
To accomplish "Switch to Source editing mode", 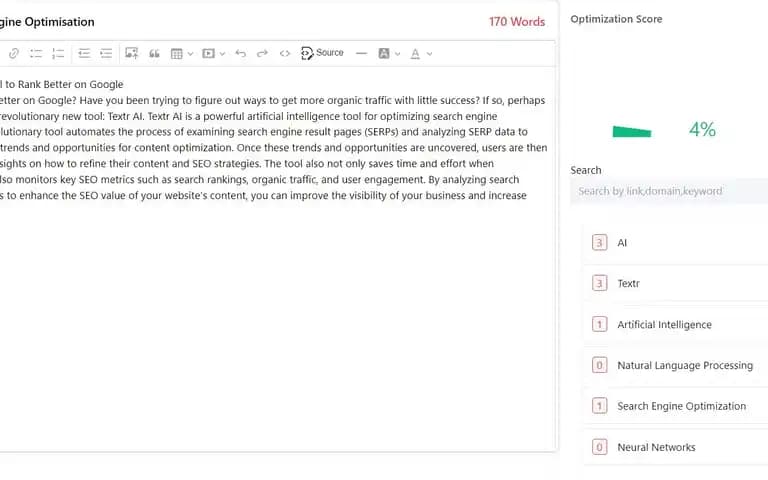I will [322, 53].
